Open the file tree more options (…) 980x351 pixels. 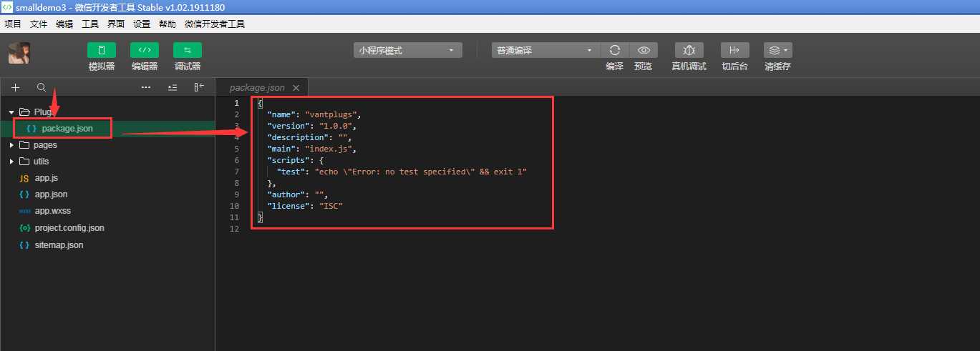pyautogui.click(x=146, y=87)
